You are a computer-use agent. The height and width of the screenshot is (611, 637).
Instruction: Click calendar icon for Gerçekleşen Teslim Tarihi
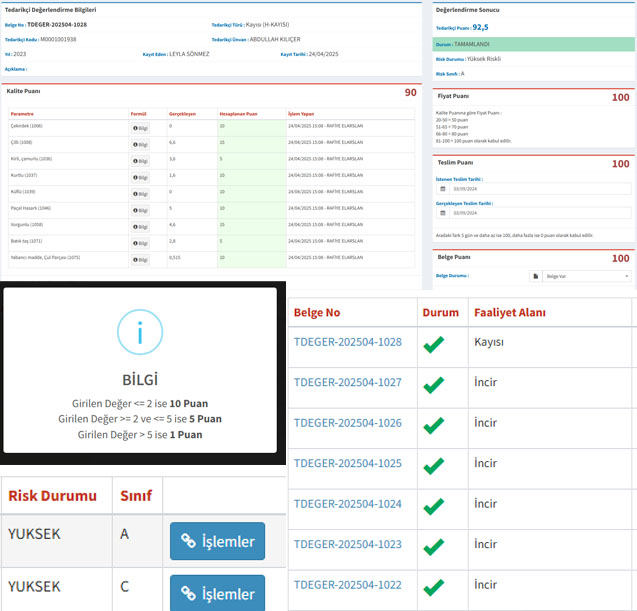click(x=443, y=214)
